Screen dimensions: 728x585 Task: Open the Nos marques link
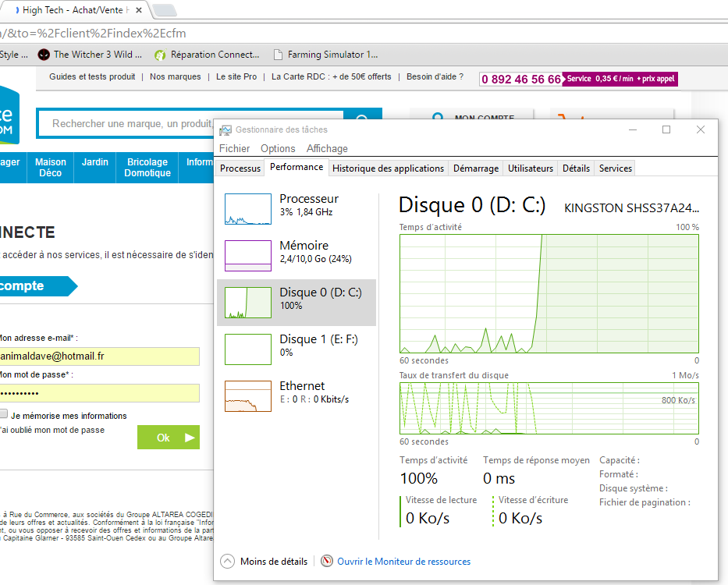175,76
